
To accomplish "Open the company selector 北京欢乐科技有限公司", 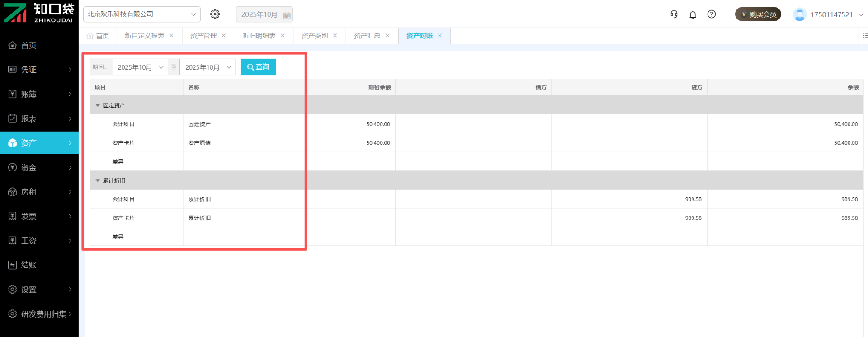I will coord(142,14).
